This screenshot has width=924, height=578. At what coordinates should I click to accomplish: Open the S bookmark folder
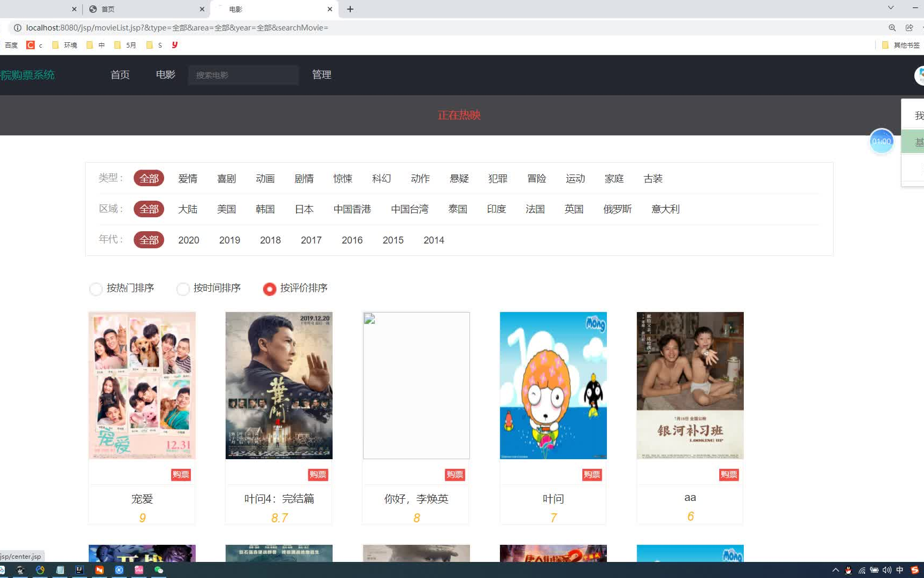[154, 45]
